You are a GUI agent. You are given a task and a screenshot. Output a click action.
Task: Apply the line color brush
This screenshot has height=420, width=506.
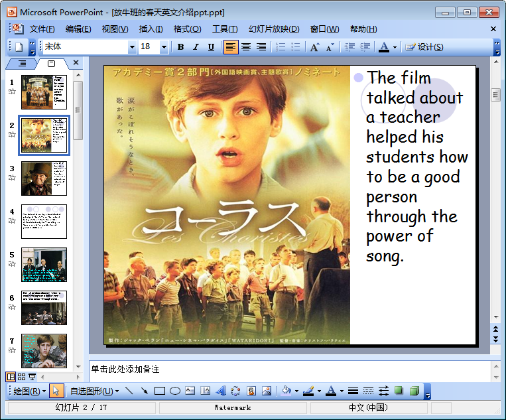(x=308, y=391)
